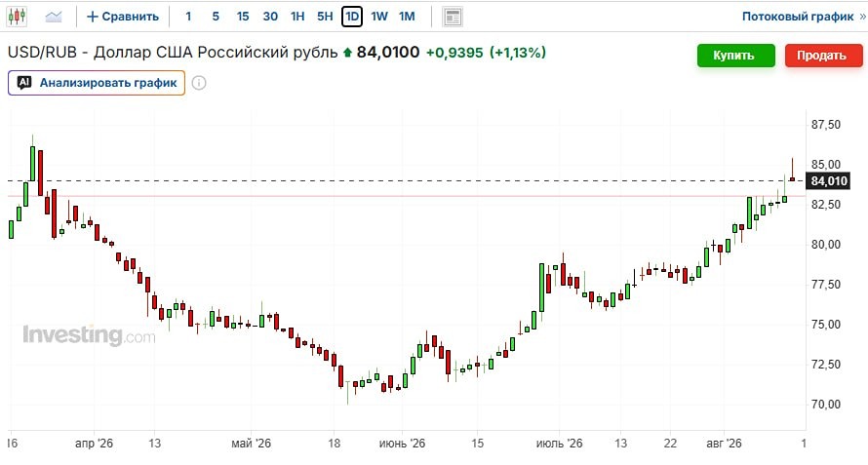Click the news panel layout icon
The width and height of the screenshot is (868, 465).
tap(453, 18)
